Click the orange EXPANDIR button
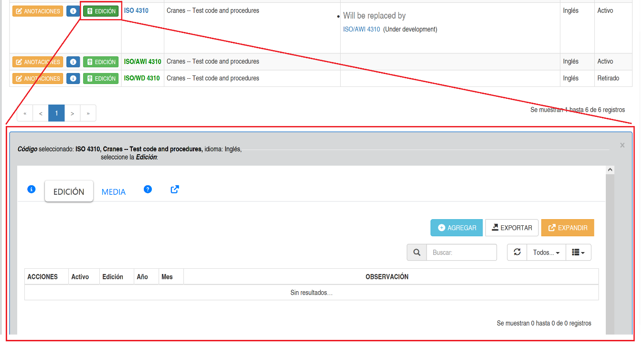Viewport: 644px width, 348px height. tap(568, 228)
